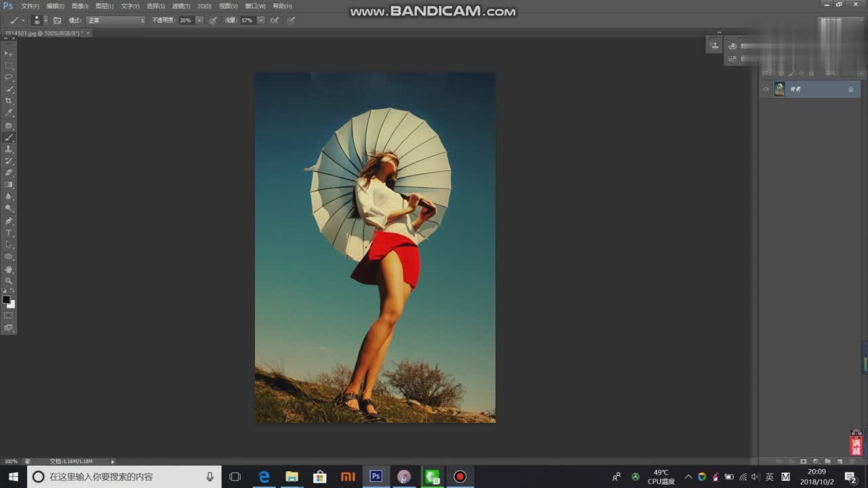Open Windows Start menu
The image size is (868, 488).
(x=13, y=476)
